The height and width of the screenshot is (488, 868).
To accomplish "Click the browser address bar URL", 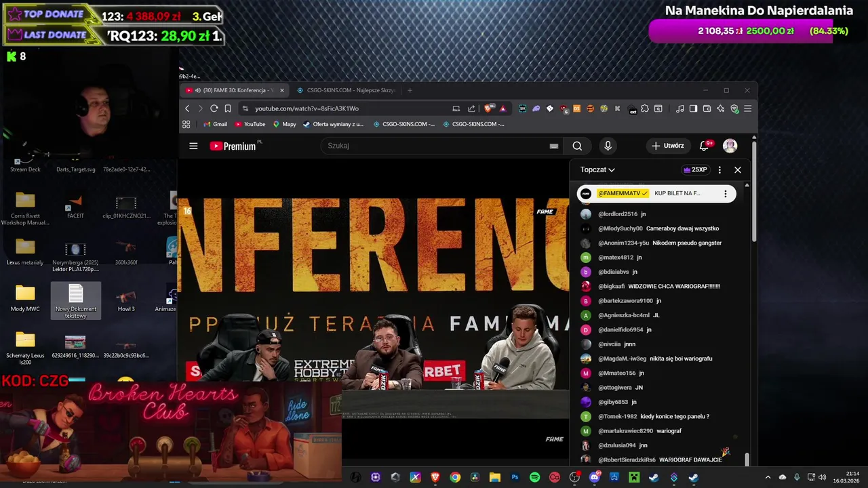I will click(307, 108).
